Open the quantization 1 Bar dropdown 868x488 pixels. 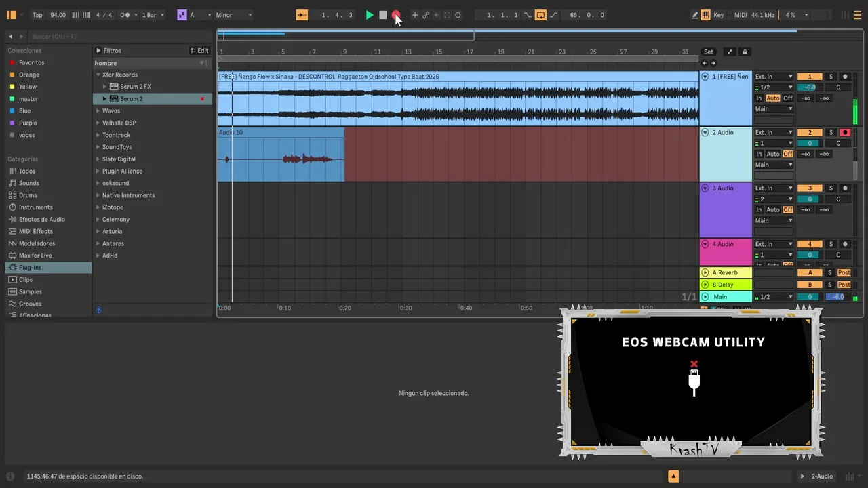(153, 15)
